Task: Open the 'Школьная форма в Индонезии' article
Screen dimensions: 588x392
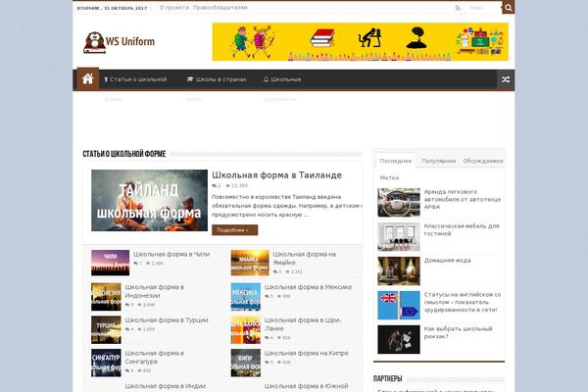Action: pos(154,291)
